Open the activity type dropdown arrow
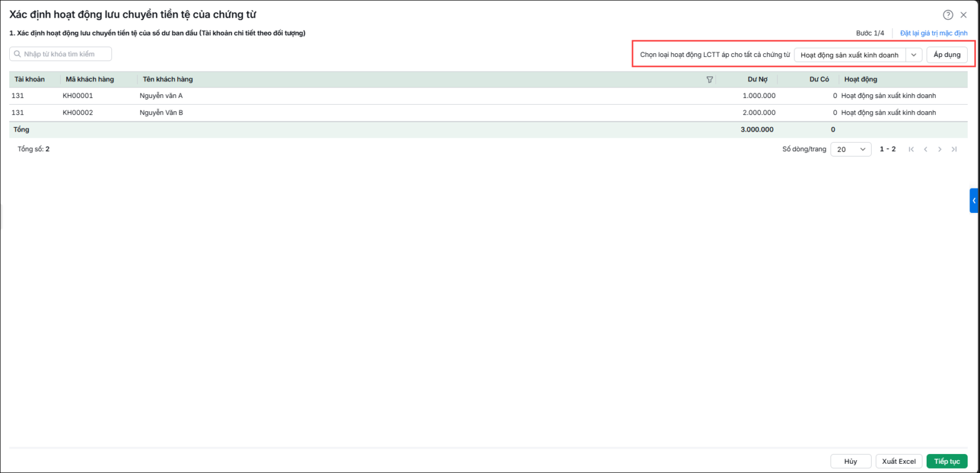980x473 pixels. 914,55
